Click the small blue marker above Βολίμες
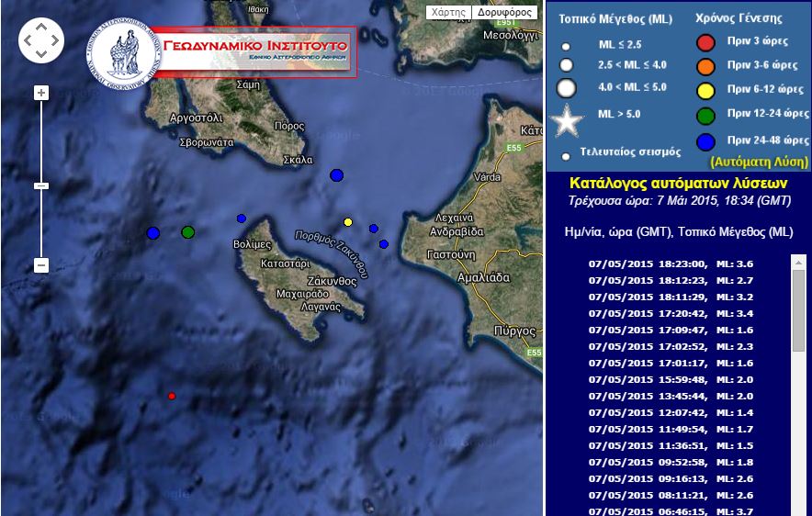 pos(242,219)
